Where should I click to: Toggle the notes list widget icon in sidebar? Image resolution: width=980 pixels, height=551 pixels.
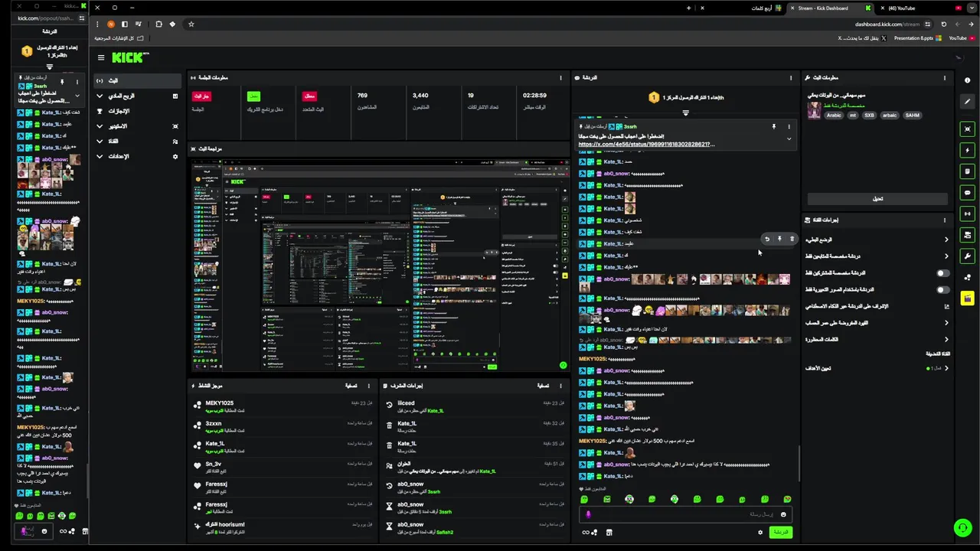click(968, 171)
